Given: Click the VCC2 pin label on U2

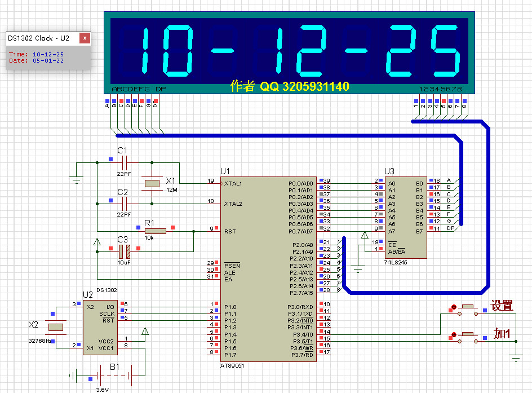Looking at the screenshot, I should [106, 342].
